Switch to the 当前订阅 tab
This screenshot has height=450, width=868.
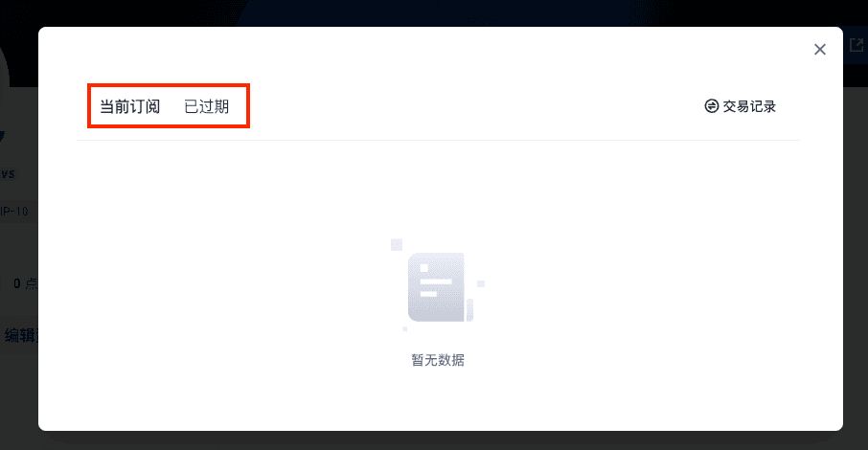(x=130, y=106)
